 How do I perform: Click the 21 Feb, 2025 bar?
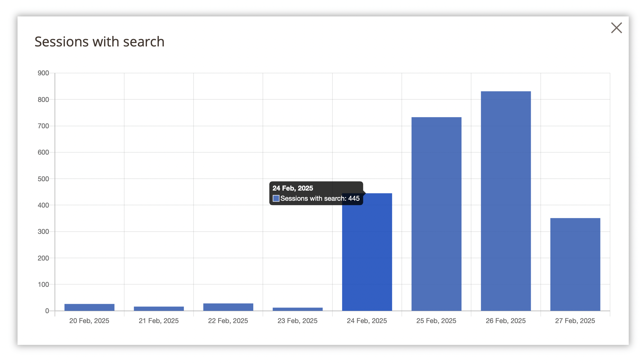[x=159, y=309]
